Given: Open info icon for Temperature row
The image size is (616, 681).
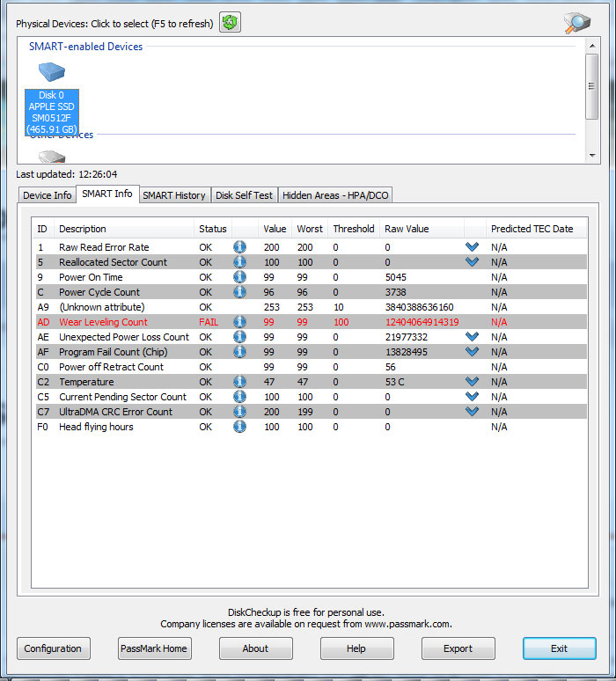Looking at the screenshot, I should 239,382.
